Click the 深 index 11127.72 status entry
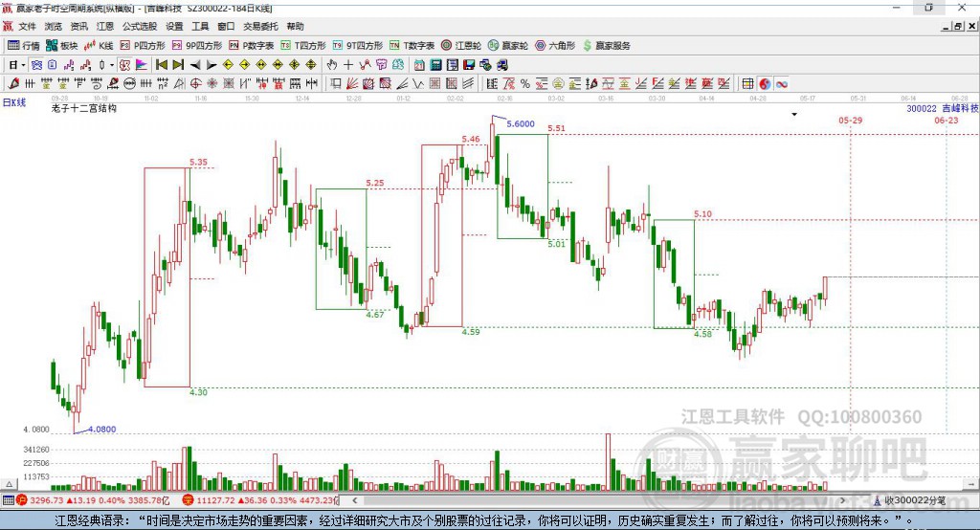Image resolution: width=980 pixels, height=530 pixels. pos(260,500)
